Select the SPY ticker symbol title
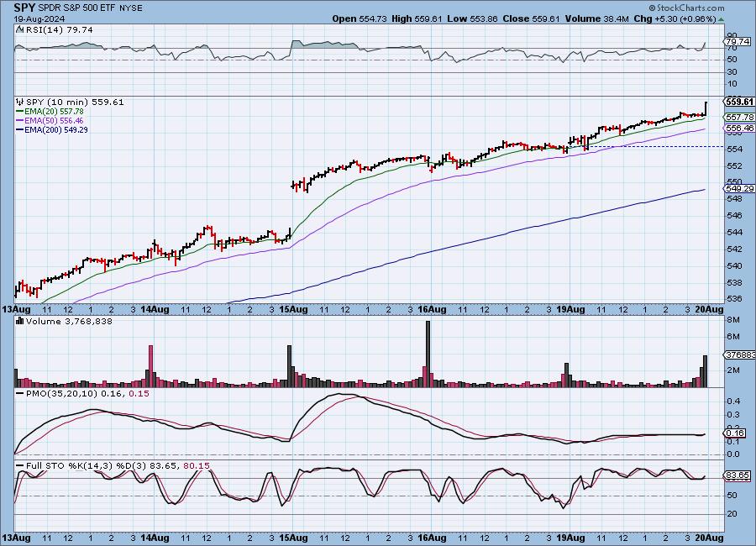This screenshot has height=546, width=756. (24, 8)
